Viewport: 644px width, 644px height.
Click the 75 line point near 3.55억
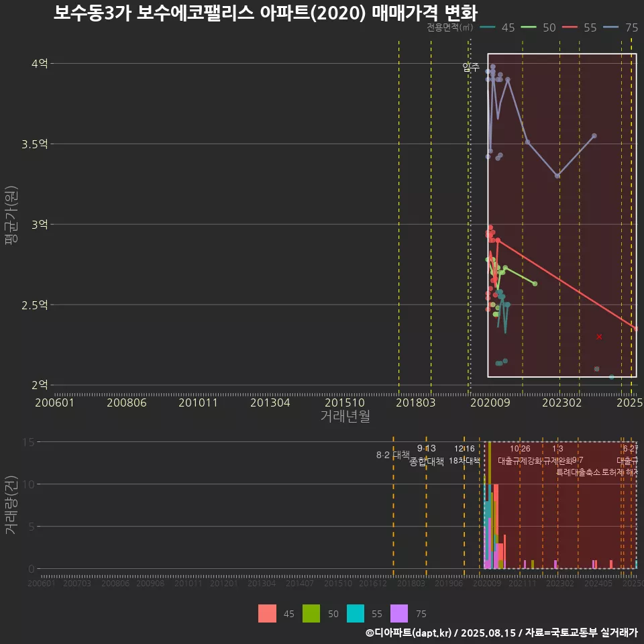click(594, 136)
